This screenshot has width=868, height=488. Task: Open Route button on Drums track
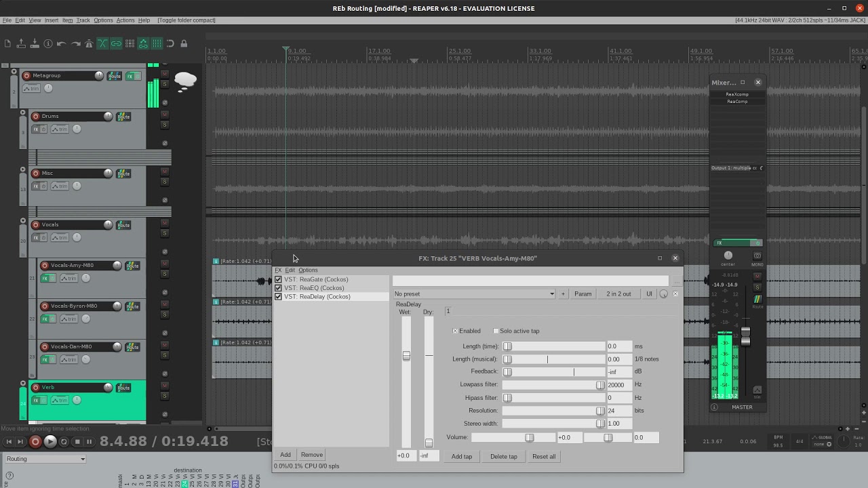(x=123, y=117)
